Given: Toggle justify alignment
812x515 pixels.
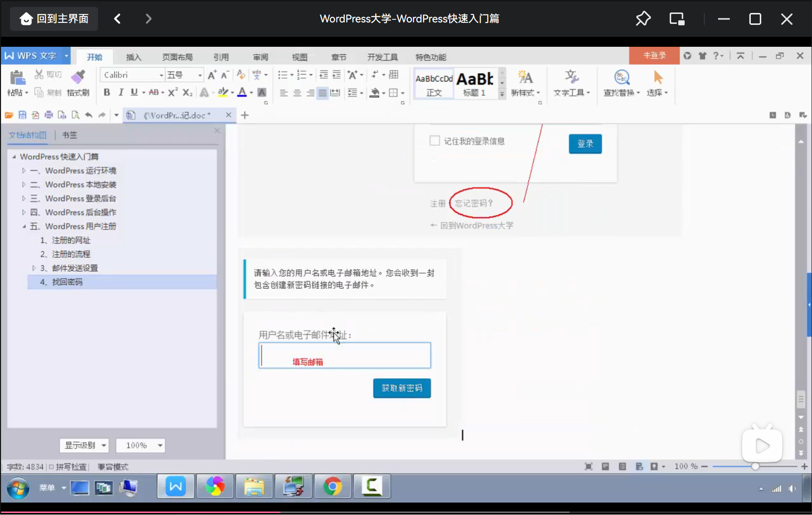Looking at the screenshot, I should click(x=322, y=93).
